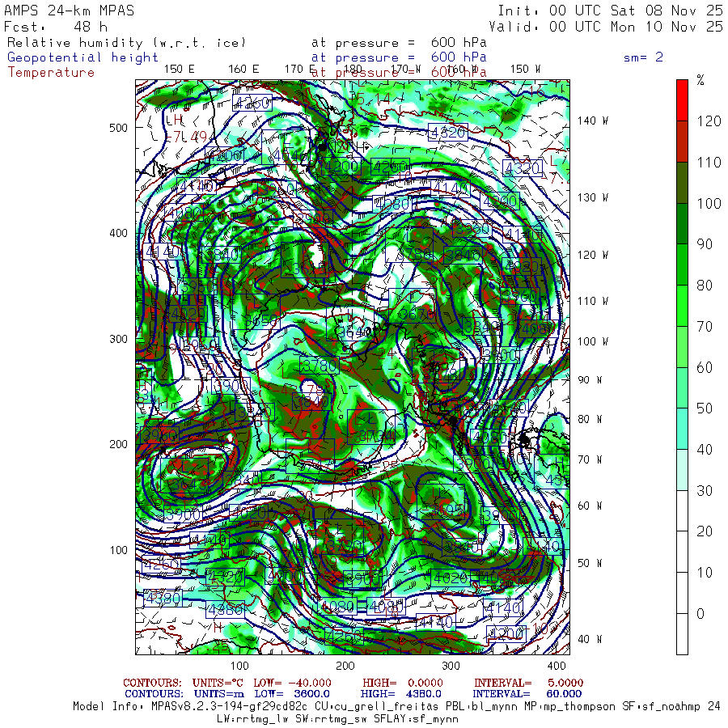
Task: Click the x-axis tick label '300'
Action: (451, 666)
